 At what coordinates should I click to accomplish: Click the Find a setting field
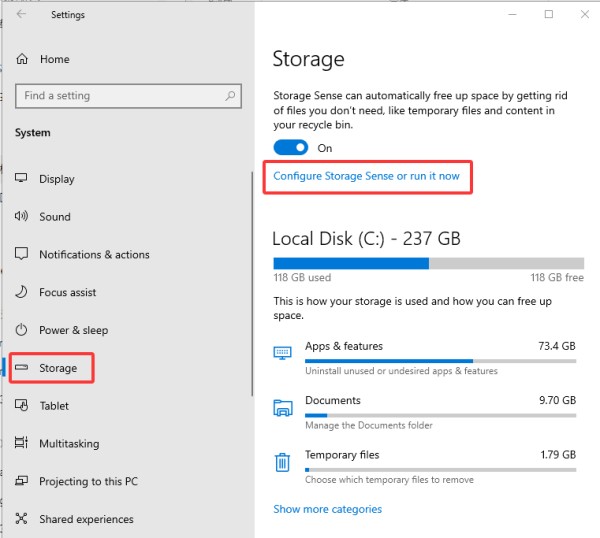[128, 96]
